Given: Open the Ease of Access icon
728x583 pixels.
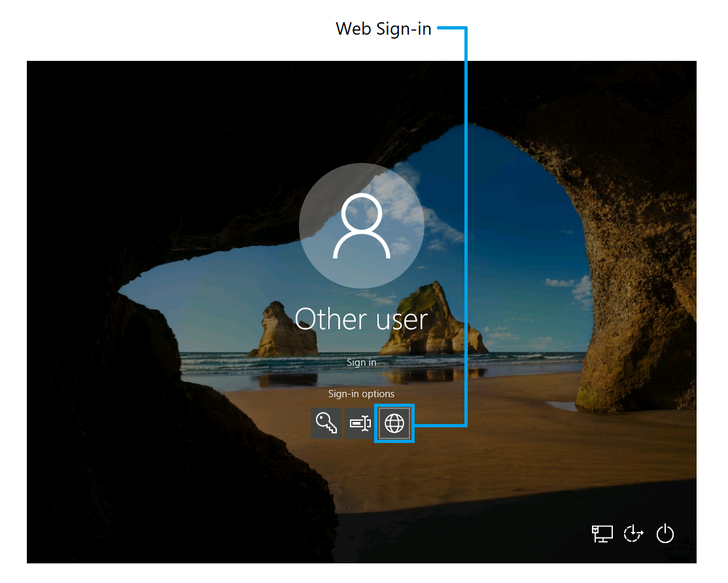Looking at the screenshot, I should (633, 533).
